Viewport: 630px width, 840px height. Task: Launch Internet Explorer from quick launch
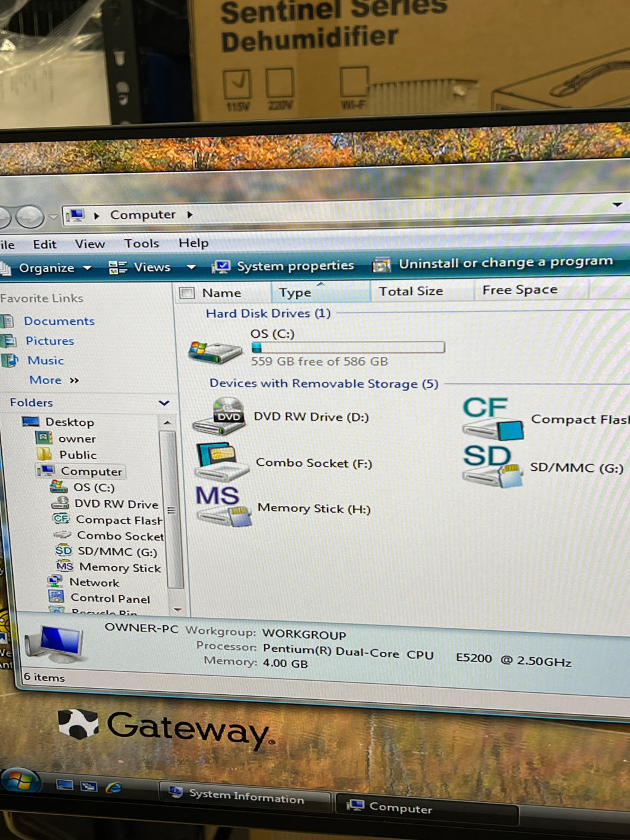(x=114, y=787)
